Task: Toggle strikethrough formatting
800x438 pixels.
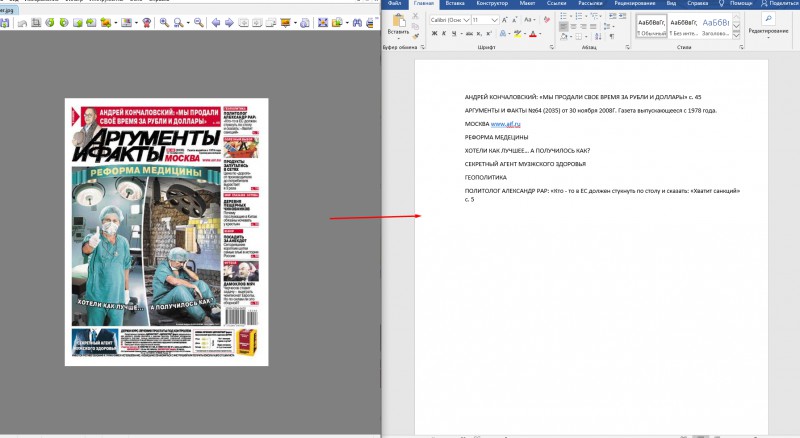Action: click(x=469, y=34)
